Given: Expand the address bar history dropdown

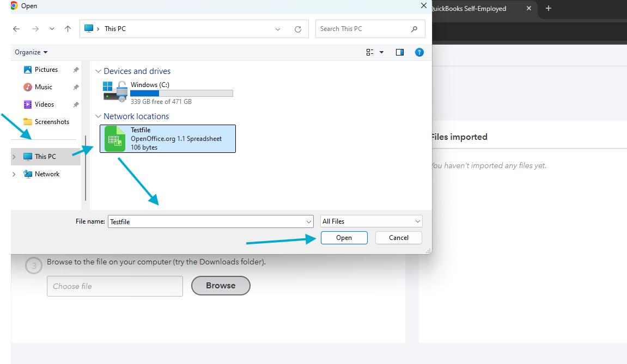Looking at the screenshot, I should point(278,29).
